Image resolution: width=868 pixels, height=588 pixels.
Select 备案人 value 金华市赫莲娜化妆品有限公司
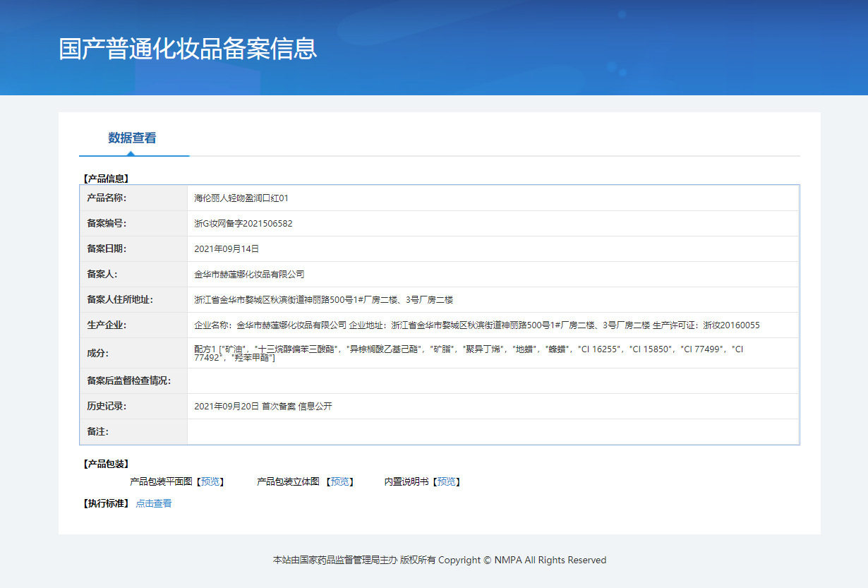[249, 274]
